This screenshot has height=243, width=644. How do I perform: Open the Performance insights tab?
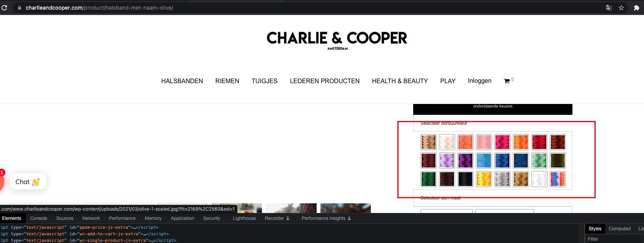[x=326, y=218]
